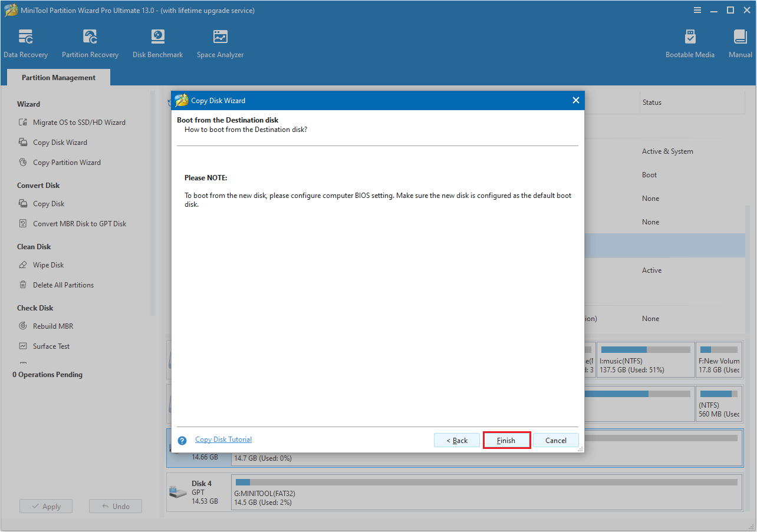Click the Finish button in the wizard
This screenshot has height=532, width=757.
(x=506, y=440)
